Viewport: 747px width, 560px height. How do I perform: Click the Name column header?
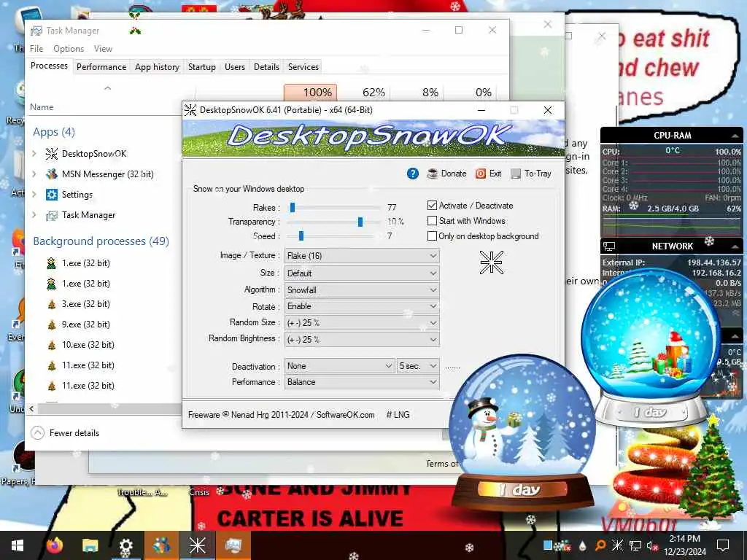point(42,107)
